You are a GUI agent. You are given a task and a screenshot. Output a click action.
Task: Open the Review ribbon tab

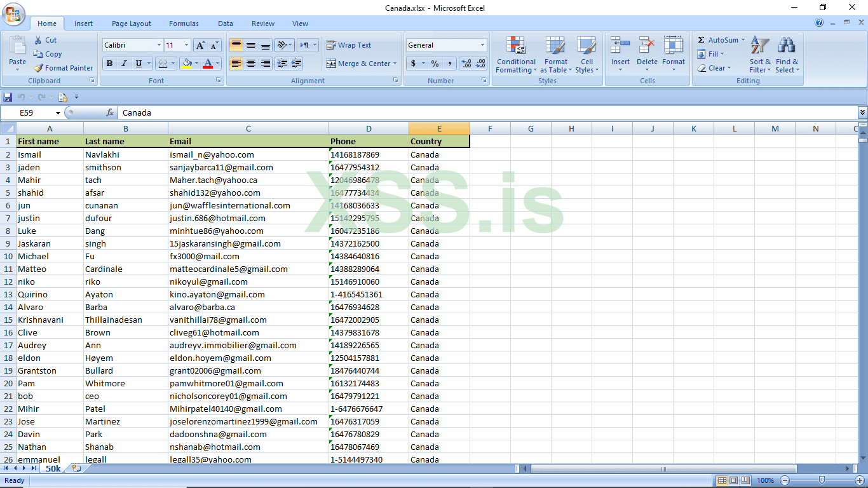[x=262, y=24]
